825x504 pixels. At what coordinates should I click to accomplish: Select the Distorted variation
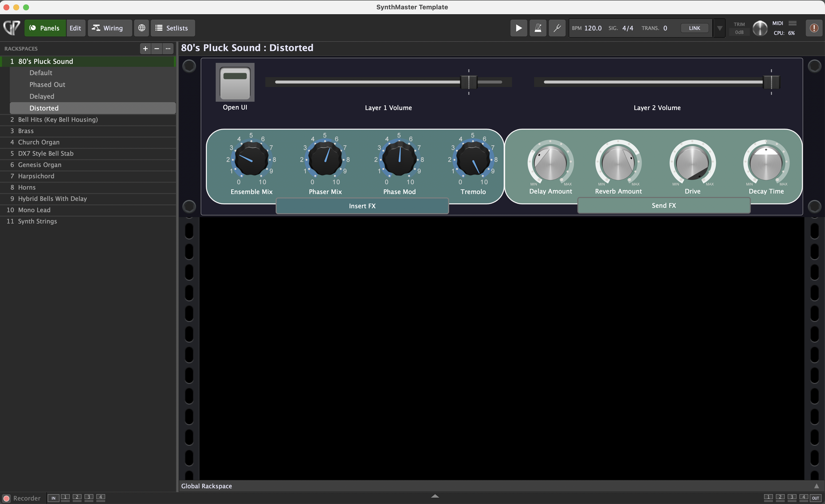[x=93, y=108]
